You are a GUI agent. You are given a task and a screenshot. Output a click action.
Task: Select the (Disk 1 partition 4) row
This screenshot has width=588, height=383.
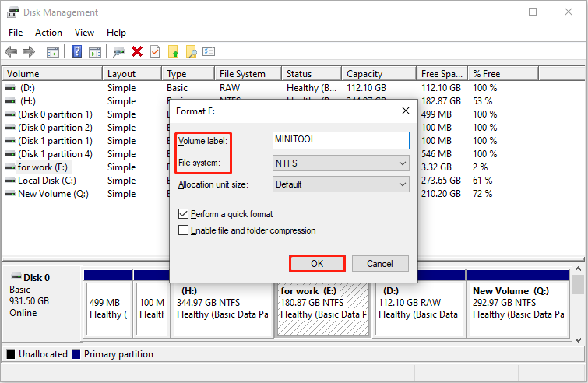pyautogui.click(x=55, y=154)
